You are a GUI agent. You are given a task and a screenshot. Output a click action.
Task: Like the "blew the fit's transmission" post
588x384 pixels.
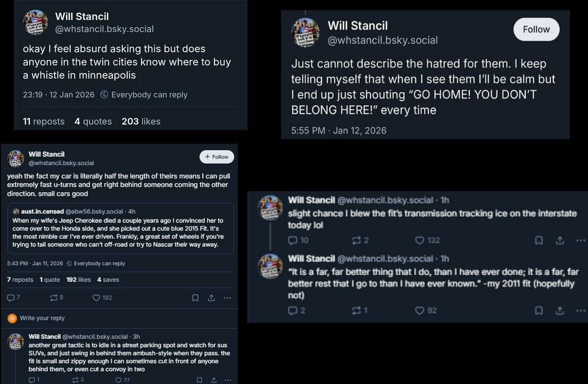pos(420,240)
